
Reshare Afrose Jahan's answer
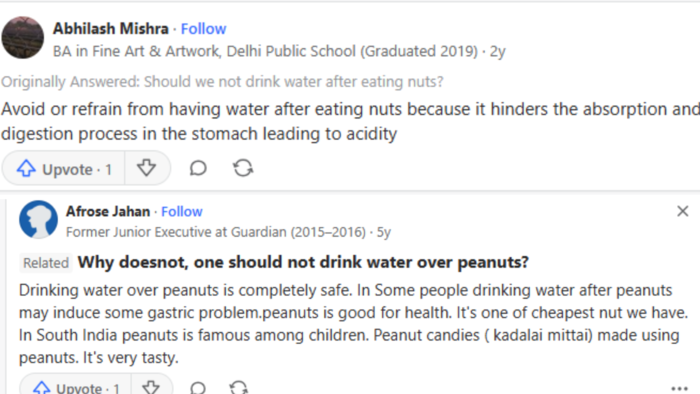point(239,387)
